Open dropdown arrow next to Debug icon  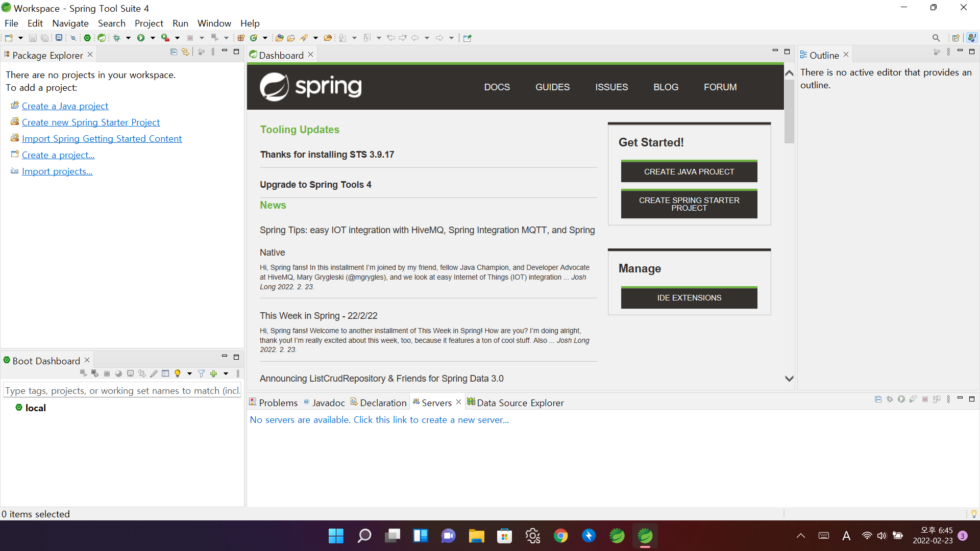pos(128,38)
